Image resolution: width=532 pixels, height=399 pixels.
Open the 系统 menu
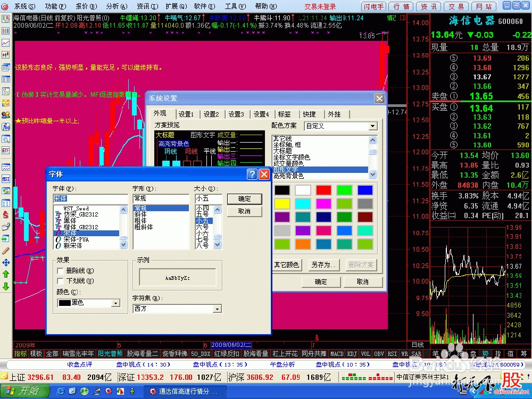point(24,6)
